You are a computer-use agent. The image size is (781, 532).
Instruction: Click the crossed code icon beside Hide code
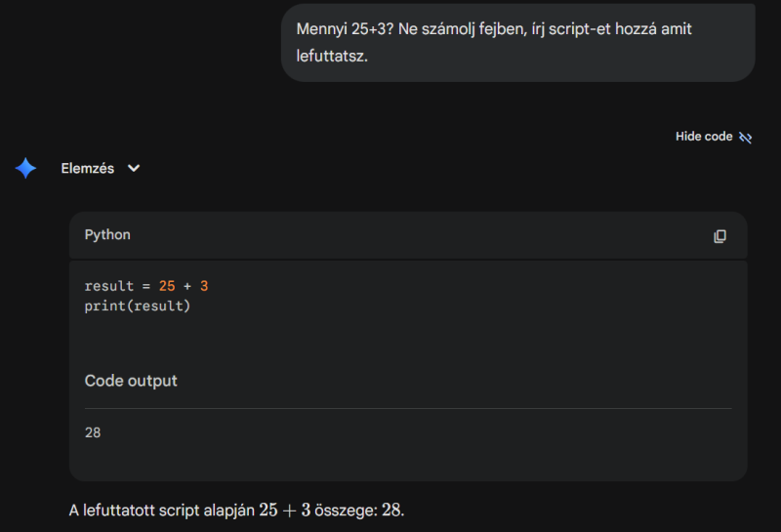click(746, 138)
